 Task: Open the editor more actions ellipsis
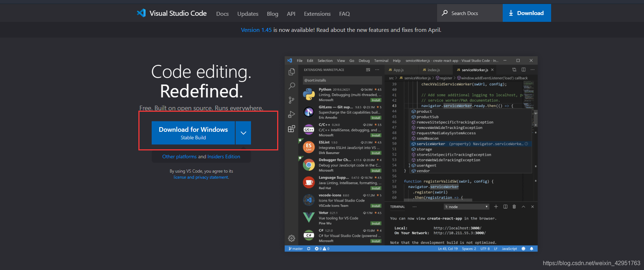pyautogui.click(x=532, y=70)
